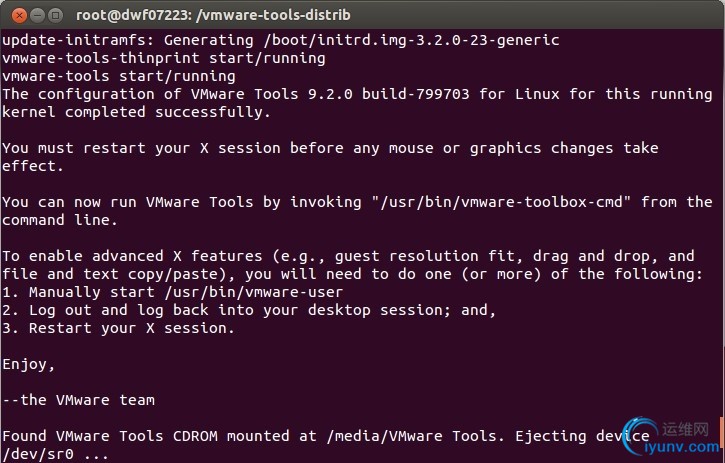The image size is (725, 463).
Task: Maximize the terminal window
Action: (55, 16)
